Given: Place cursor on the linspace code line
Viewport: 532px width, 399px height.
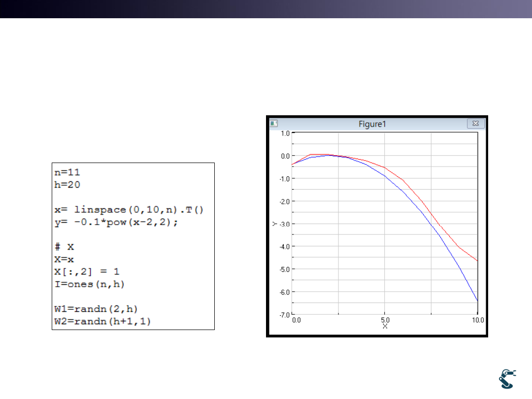Looking at the screenshot, I should tap(129, 210).
